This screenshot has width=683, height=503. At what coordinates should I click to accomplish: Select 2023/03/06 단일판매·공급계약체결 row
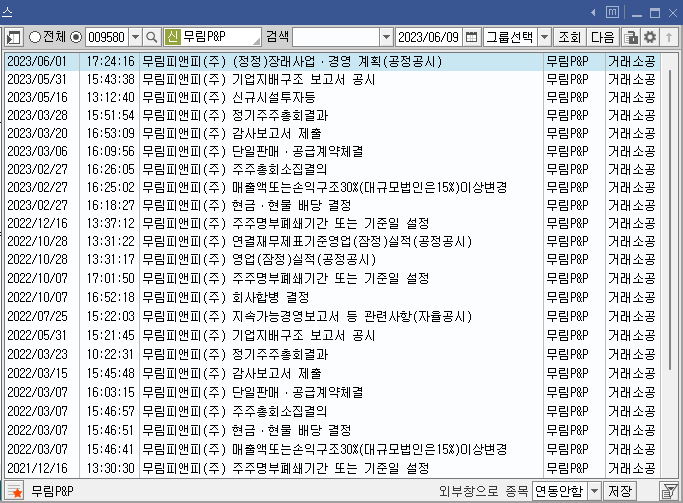pyautogui.click(x=333, y=151)
